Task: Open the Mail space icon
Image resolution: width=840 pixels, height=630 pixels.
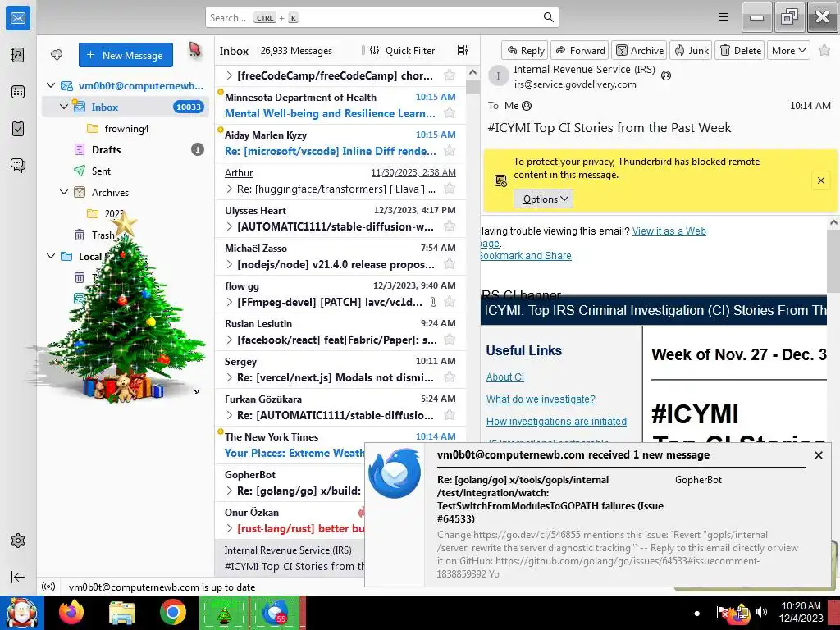Action: click(x=18, y=18)
